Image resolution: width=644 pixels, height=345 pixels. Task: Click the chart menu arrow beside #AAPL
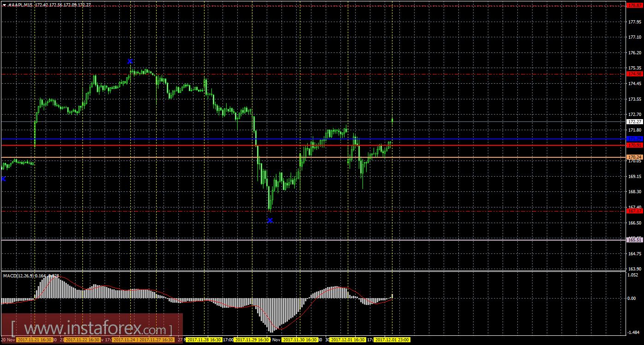coord(4,5)
